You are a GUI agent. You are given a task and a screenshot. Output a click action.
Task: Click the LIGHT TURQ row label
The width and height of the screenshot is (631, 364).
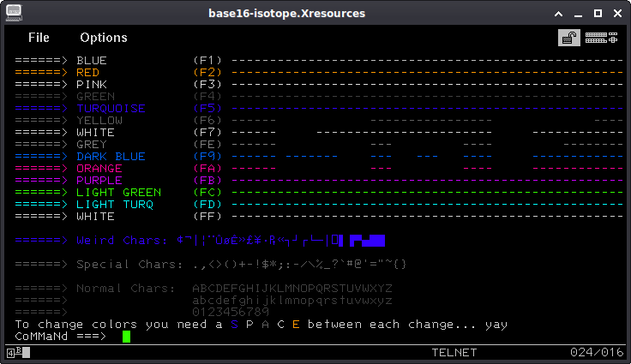click(x=115, y=205)
